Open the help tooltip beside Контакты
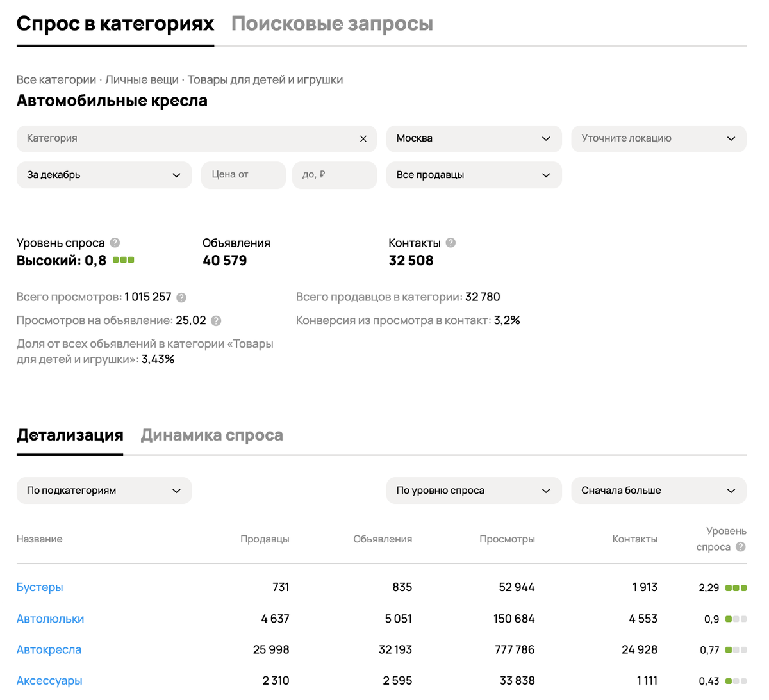This screenshot has width=769, height=700. pos(450,242)
